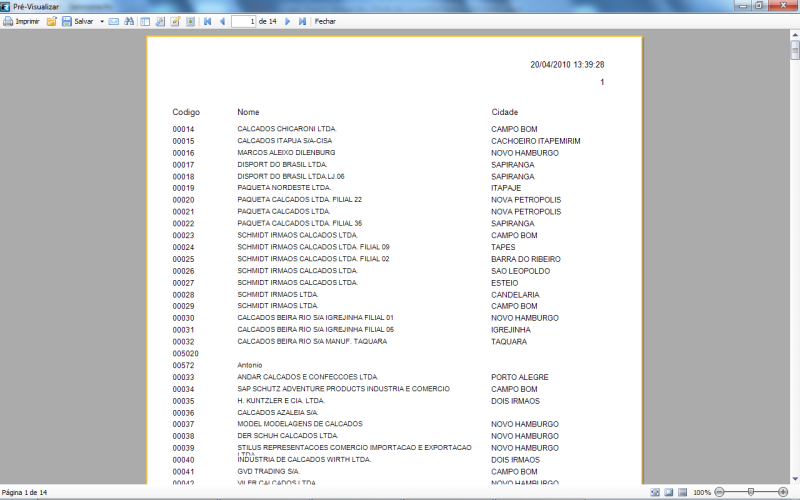This screenshot has width=800, height=500.
Task: Click the vertical scrollbar thumb
Action: coord(795,51)
